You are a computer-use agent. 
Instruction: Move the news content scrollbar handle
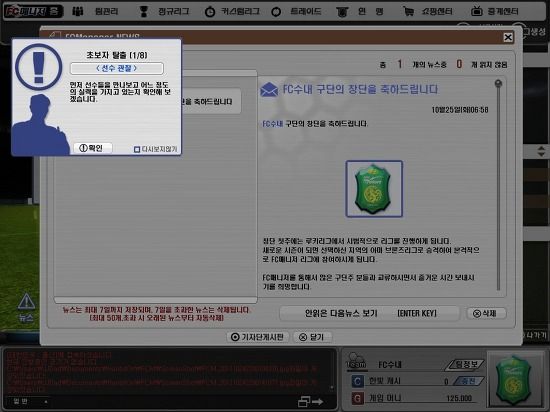click(x=498, y=84)
